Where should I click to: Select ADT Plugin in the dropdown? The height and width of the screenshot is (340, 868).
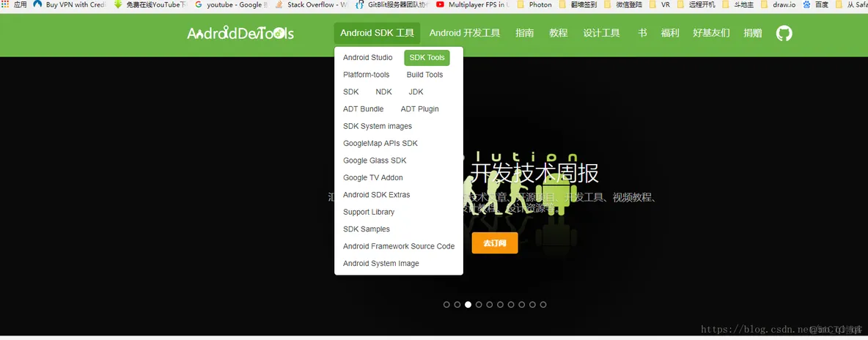(x=419, y=109)
